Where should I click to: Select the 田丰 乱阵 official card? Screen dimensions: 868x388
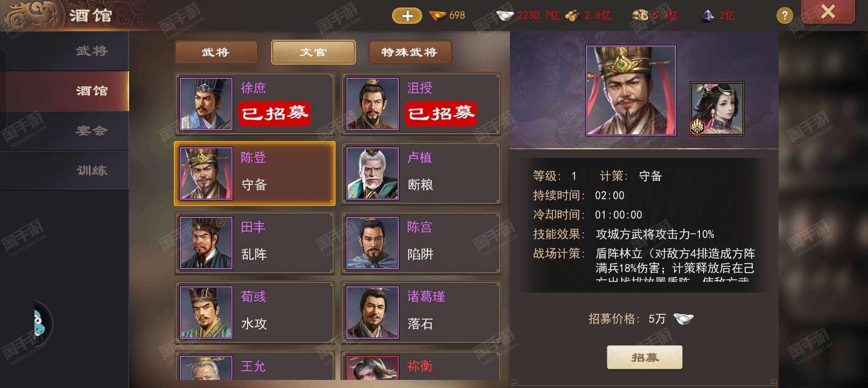point(255,243)
